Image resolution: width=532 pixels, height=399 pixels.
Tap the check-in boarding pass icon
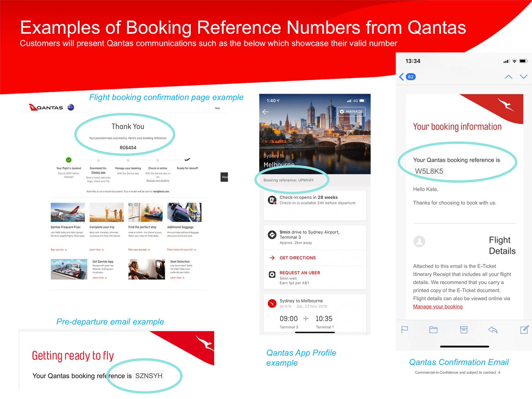[x=272, y=200]
